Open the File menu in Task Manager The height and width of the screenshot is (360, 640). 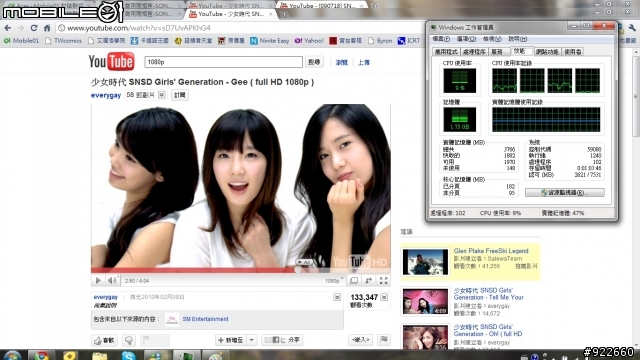[441, 39]
